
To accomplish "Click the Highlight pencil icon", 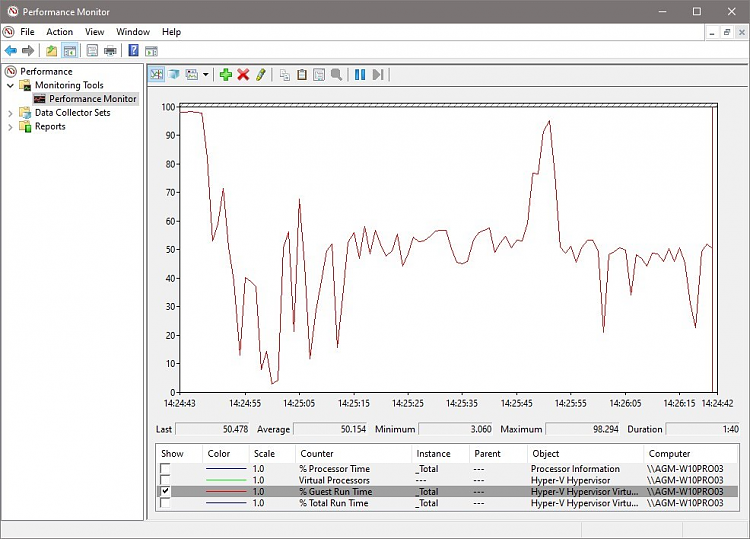I will pos(260,75).
